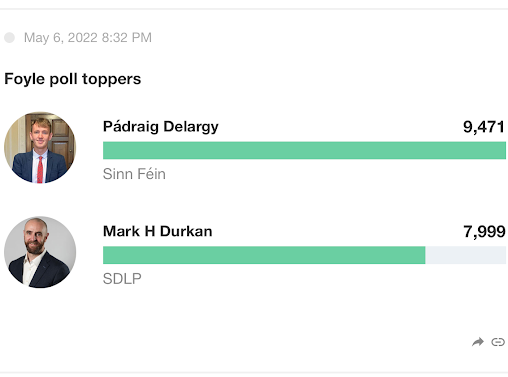Click the 7,999 vote count
This screenshot has width=508, height=377.
point(484,232)
